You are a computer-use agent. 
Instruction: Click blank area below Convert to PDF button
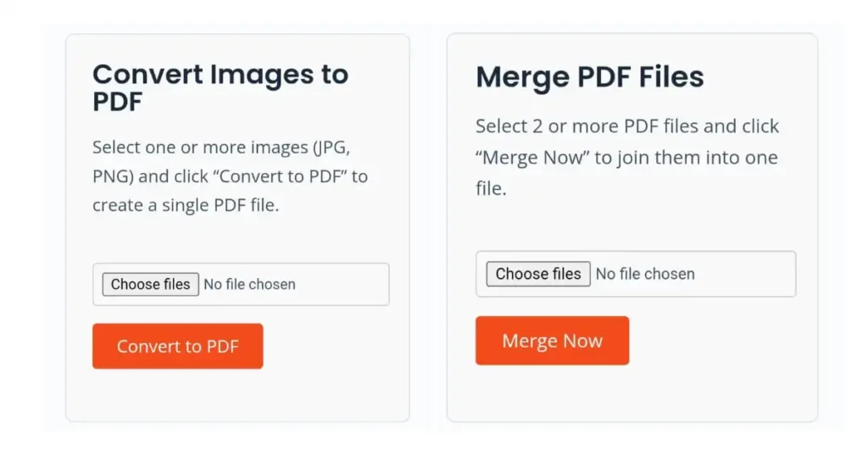click(177, 394)
